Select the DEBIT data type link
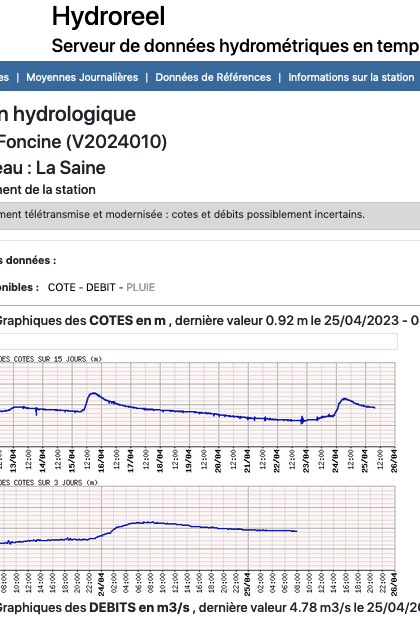 (x=101, y=287)
